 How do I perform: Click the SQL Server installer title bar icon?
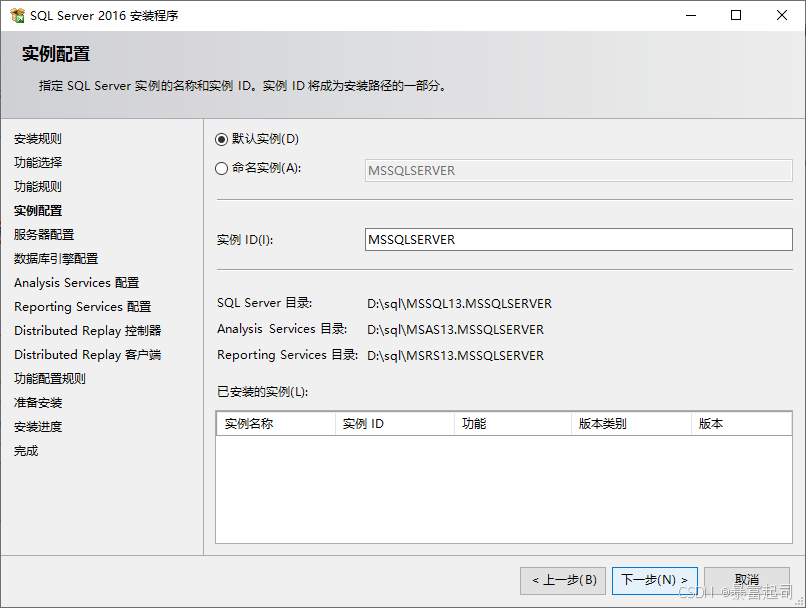click(17, 15)
